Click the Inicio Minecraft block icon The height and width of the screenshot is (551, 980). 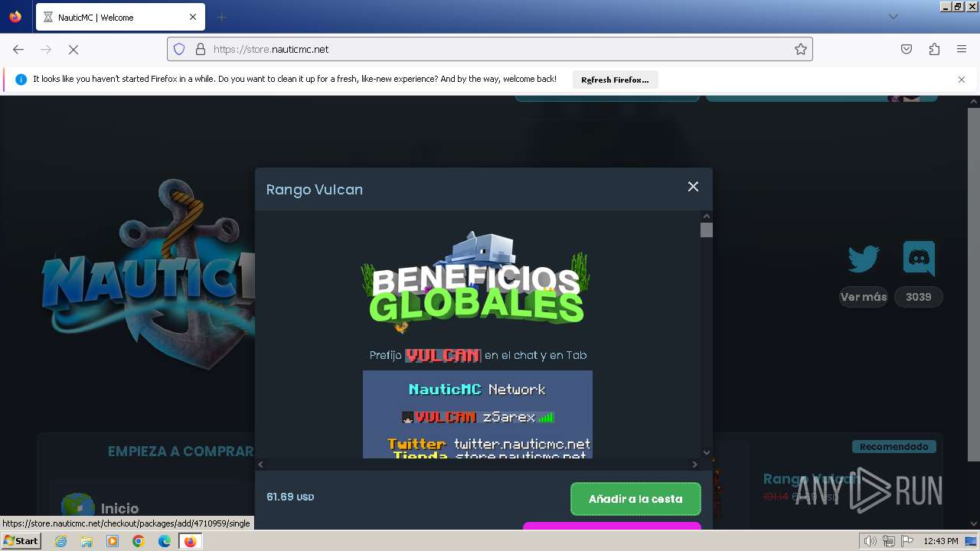77,506
